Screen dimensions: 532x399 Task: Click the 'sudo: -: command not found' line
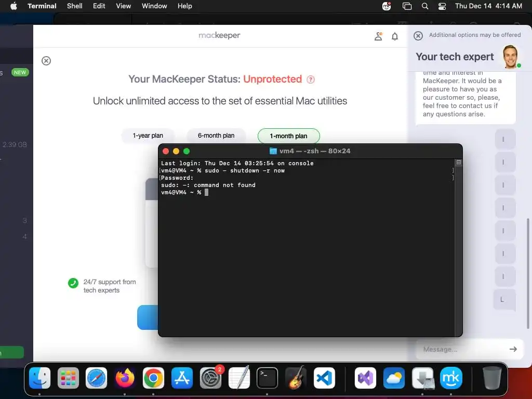pyautogui.click(x=208, y=185)
